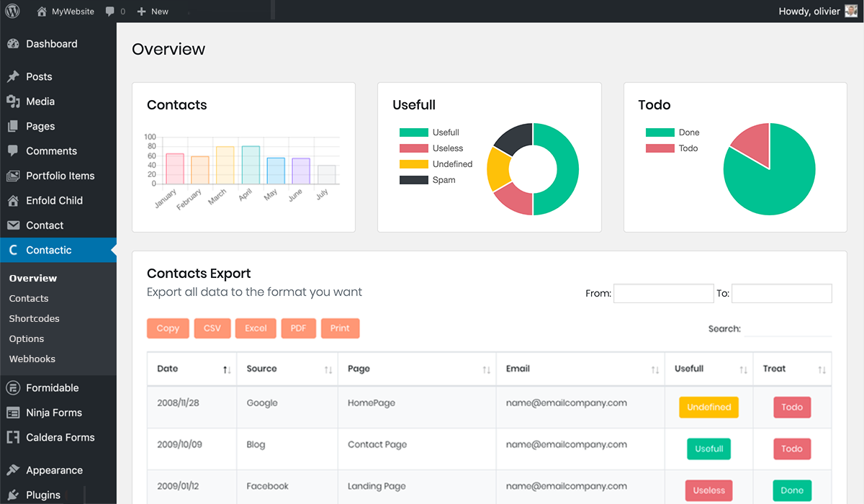
Task: Click the PDF export button
Action: pos(298,328)
